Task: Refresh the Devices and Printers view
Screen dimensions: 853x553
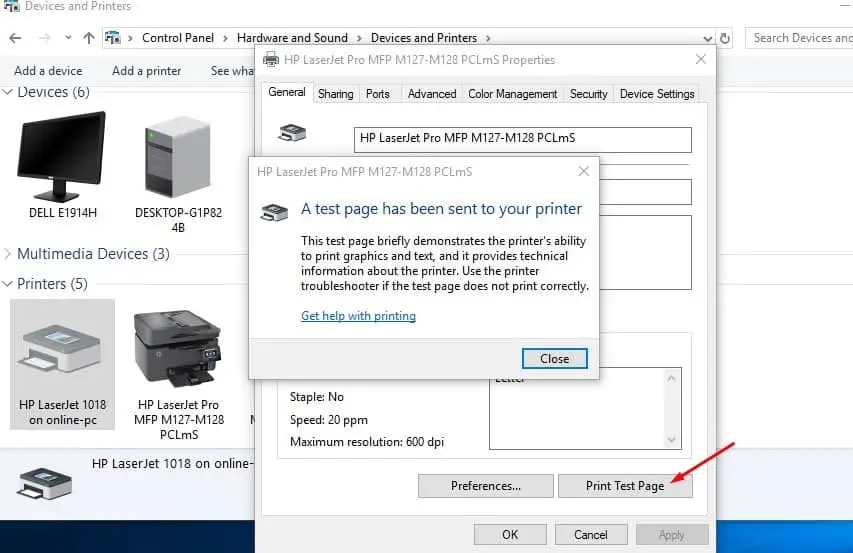Action: (x=725, y=39)
